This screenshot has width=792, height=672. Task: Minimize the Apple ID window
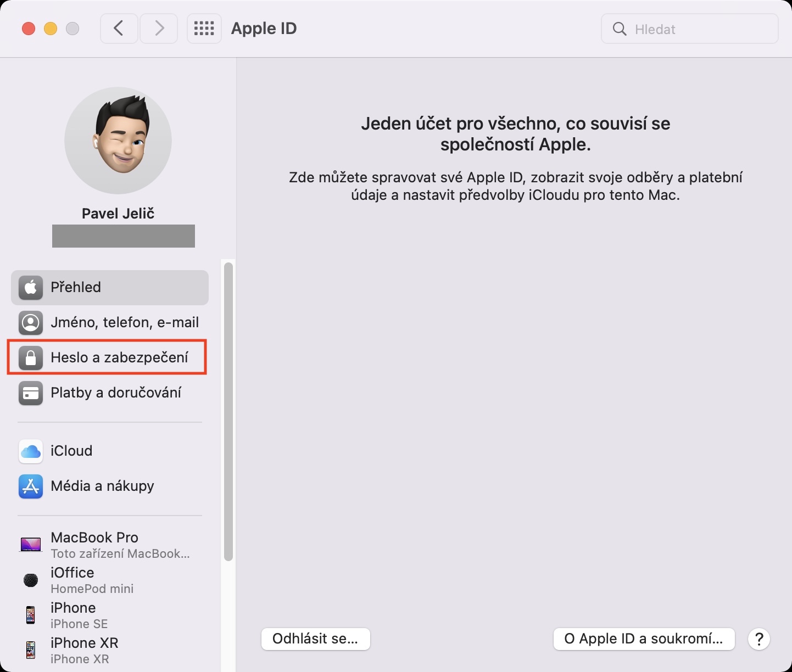[x=51, y=29]
